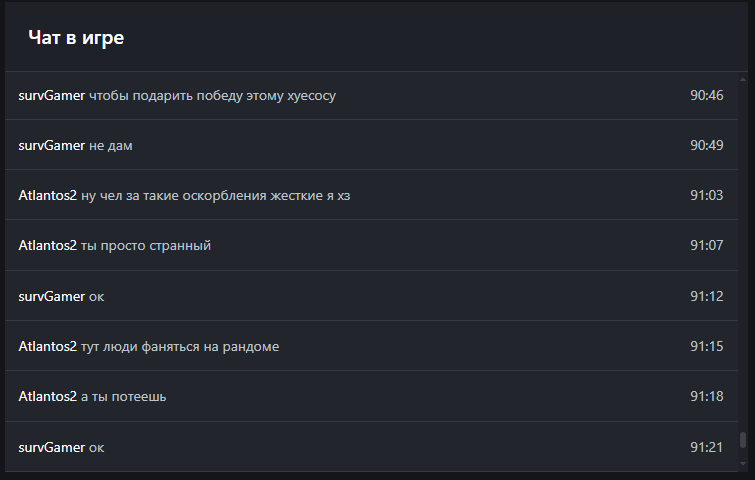755x480 pixels.
Task: Click the 90:46 timestamp
Action: pyautogui.click(x=706, y=96)
